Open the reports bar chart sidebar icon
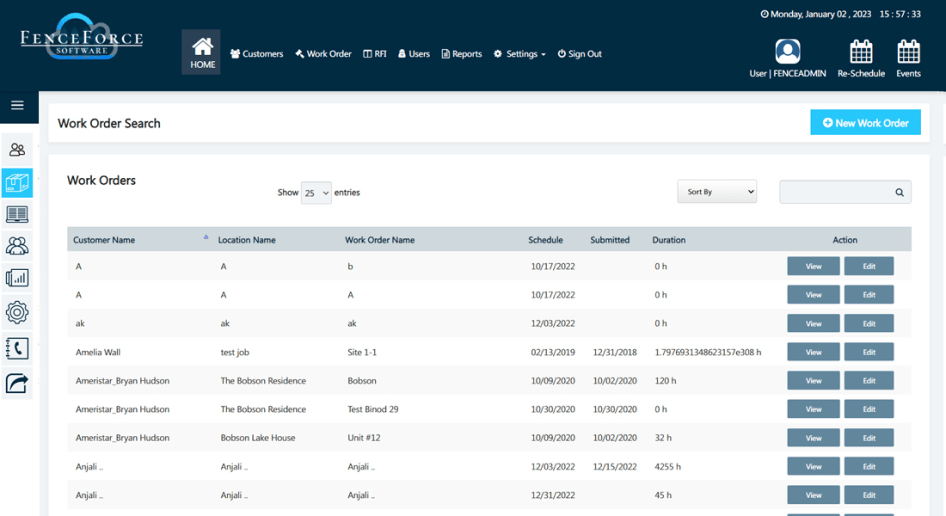This screenshot has width=946, height=516. point(17,278)
